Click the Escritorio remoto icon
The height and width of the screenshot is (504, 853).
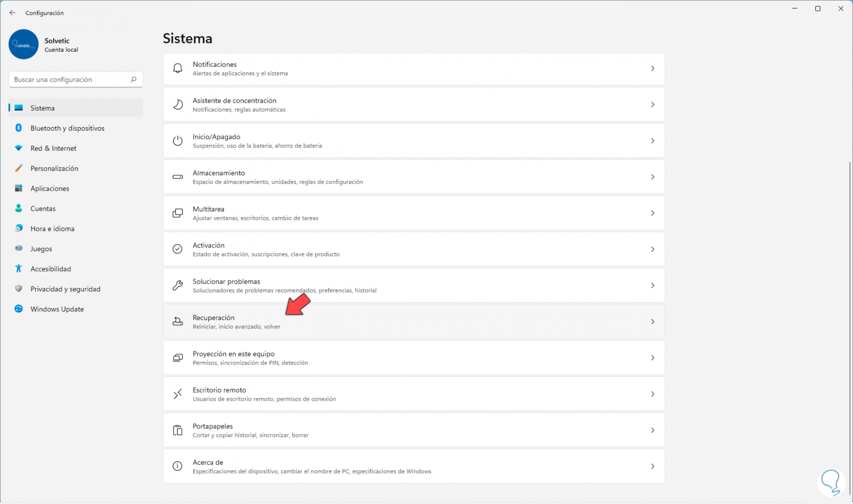tap(177, 394)
